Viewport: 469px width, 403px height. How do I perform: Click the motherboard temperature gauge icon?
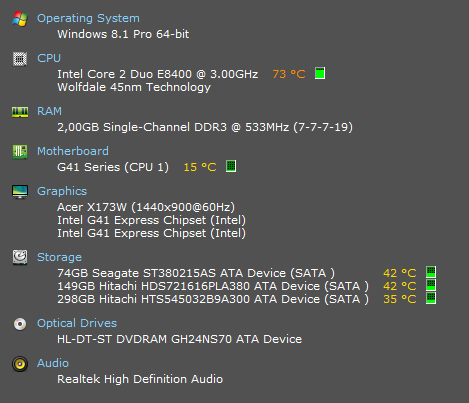coord(231,166)
